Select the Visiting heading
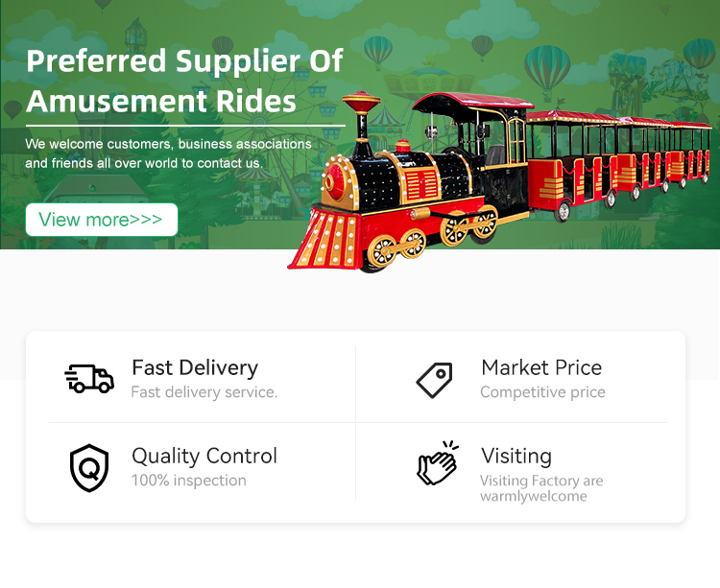720x588 pixels. click(516, 456)
